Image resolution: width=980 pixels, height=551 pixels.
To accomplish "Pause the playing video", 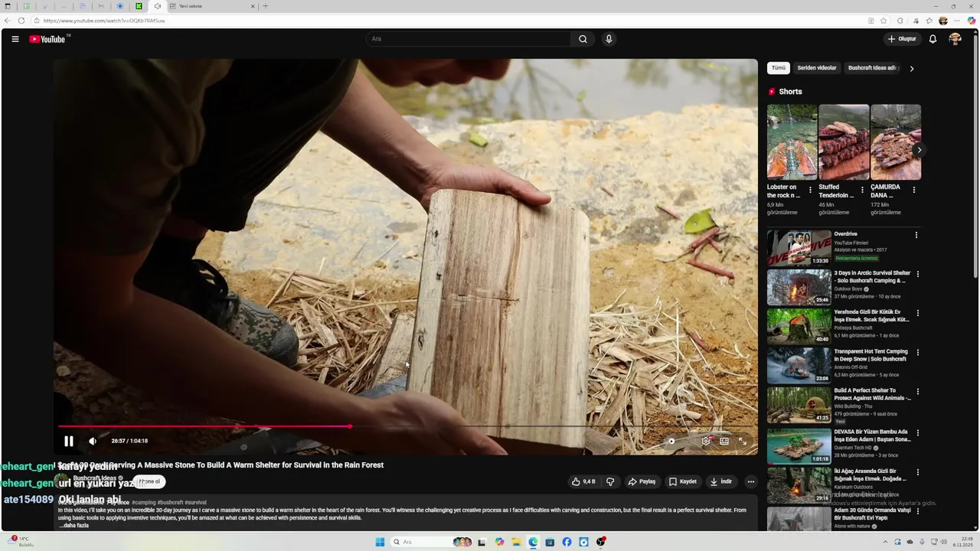I will [x=69, y=441].
